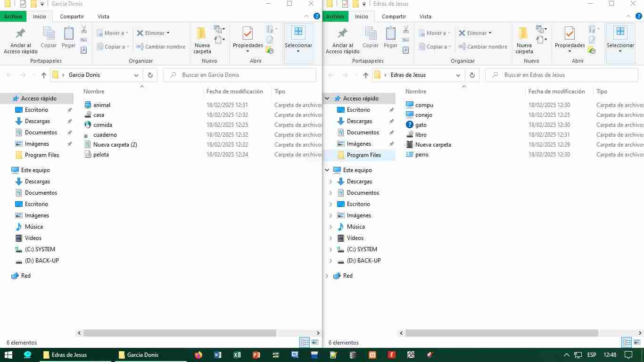Select the perro folder icon

tap(410, 155)
